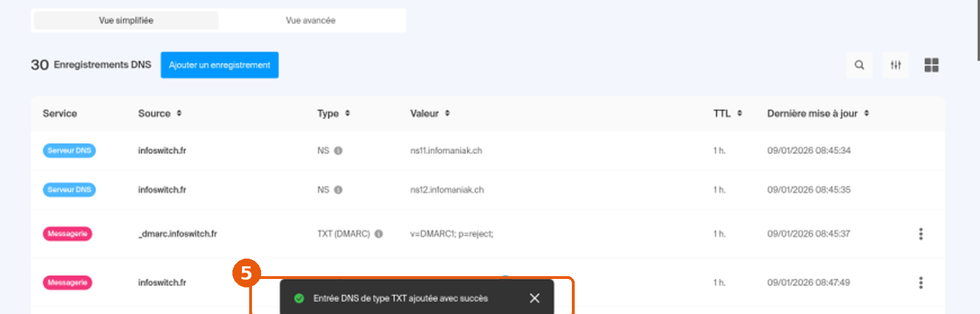Open the filter settings sliders icon
Image resolution: width=980 pixels, height=314 pixels.
click(x=896, y=65)
